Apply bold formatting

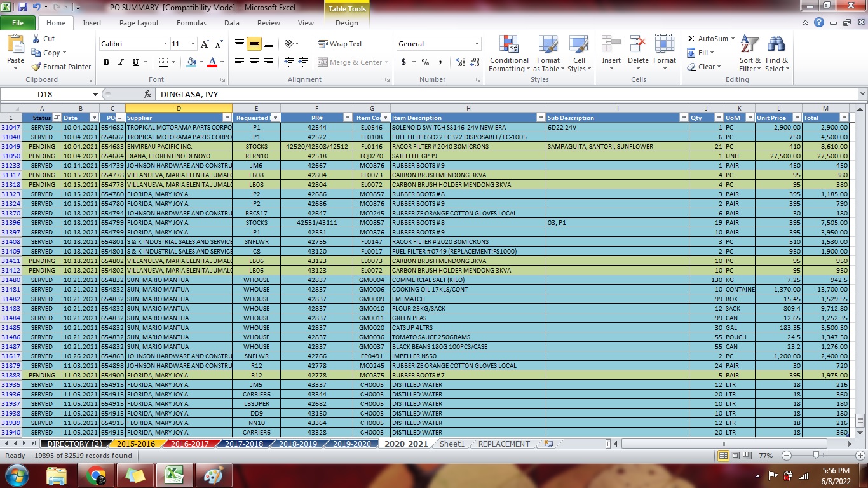tap(106, 62)
